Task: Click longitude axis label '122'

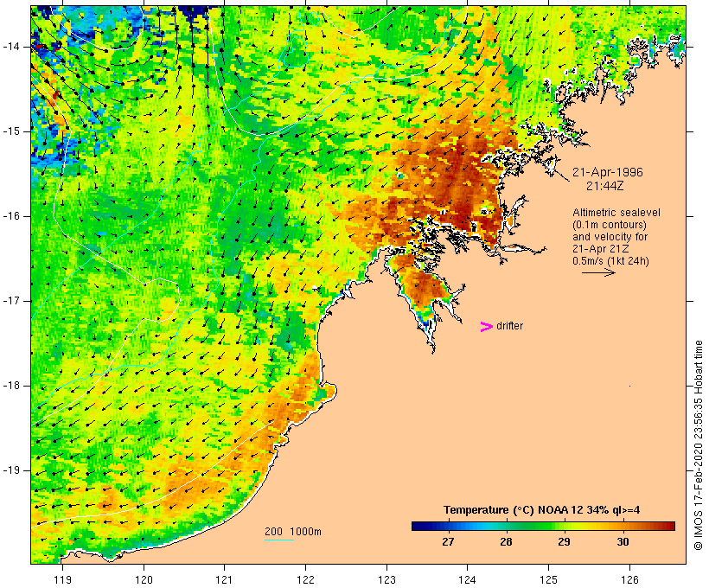Action: coord(306,579)
